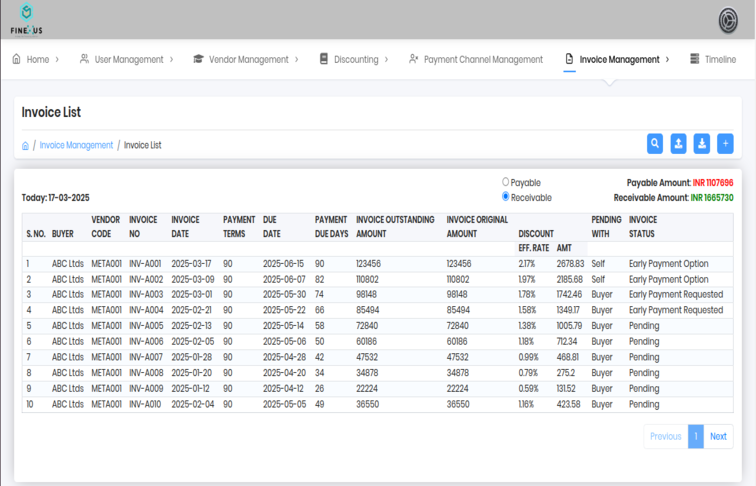756x486 pixels.
Task: Select the Receivable radio button
Action: tap(506, 197)
